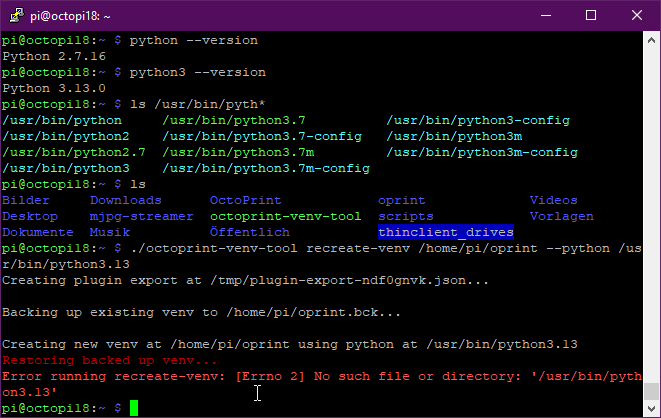Image resolution: width=661 pixels, height=418 pixels.
Task: Click the mjpg-streamer directory name
Action: tap(141, 216)
